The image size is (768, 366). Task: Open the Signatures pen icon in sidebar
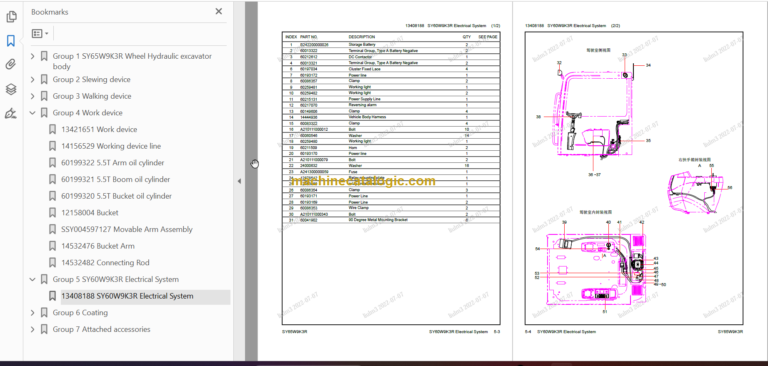[x=11, y=114]
